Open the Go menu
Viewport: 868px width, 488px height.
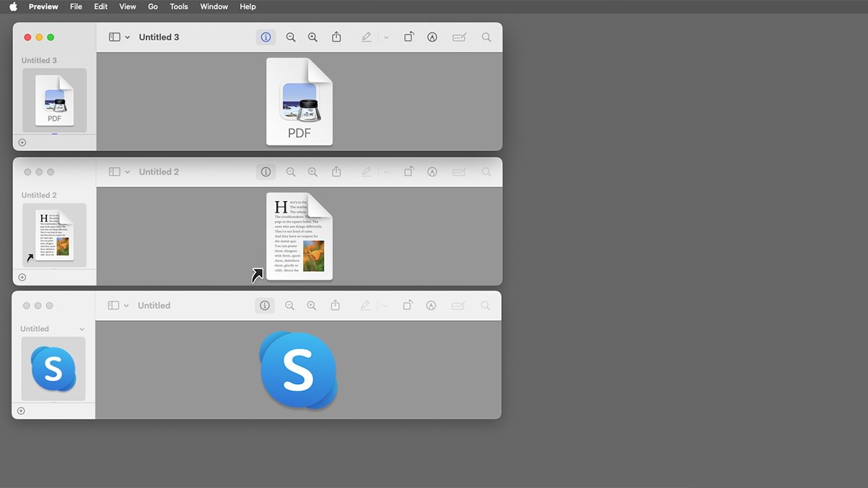pos(153,7)
